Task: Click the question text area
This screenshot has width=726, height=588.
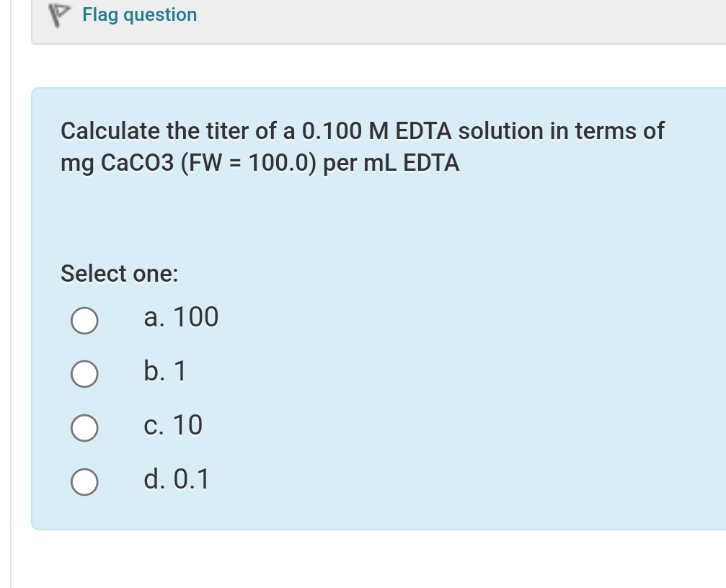Action: pyautogui.click(x=360, y=146)
